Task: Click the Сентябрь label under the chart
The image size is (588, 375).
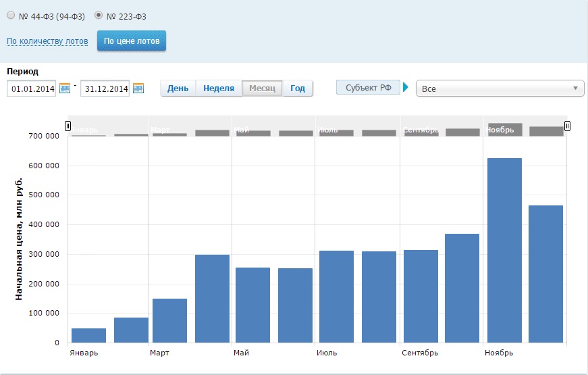Action: point(420,353)
